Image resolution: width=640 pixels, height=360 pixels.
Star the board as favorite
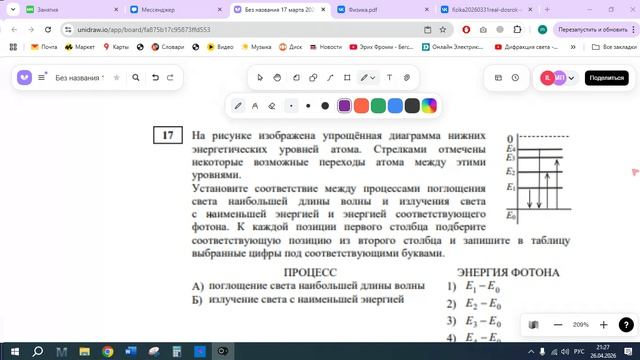pos(116,78)
